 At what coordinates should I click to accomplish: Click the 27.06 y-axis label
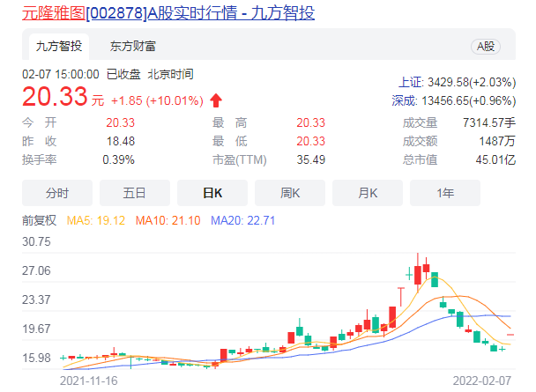(x=36, y=270)
